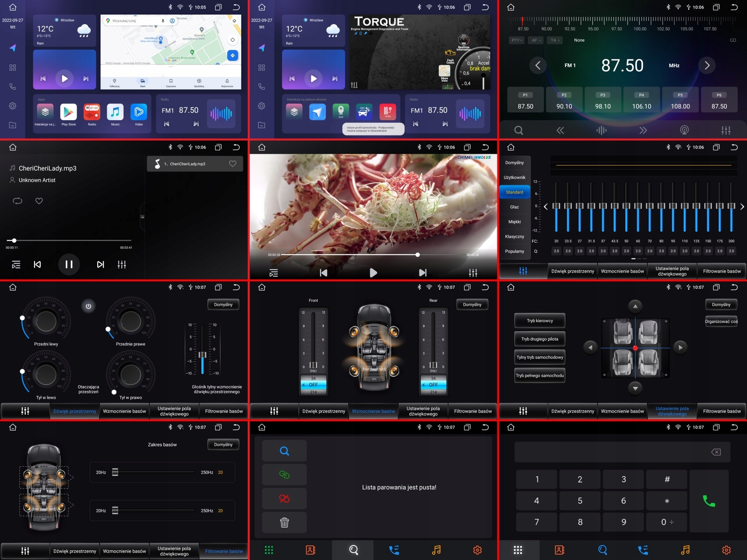Viewport: 747px width, 560px height.
Task: Toggle the AF option on radio screen
Action: click(x=536, y=40)
